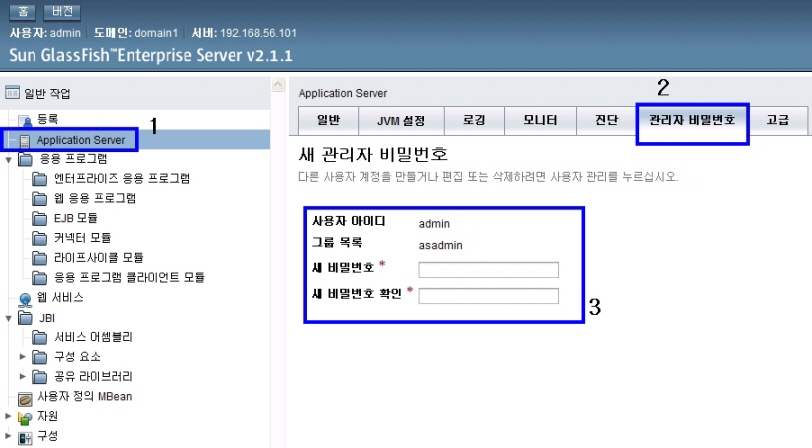The height and width of the screenshot is (448, 812).
Task: Open 사용자 정의 MBean tree item
Action: click(x=85, y=397)
